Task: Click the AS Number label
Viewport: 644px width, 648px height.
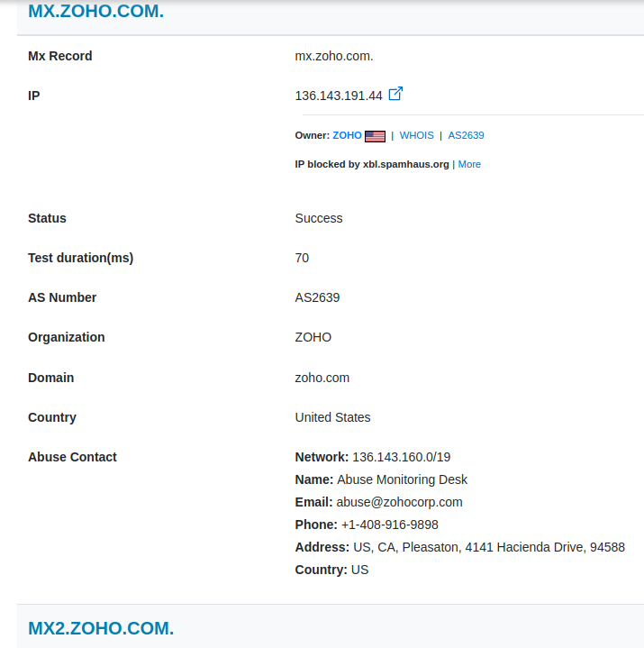Action: coord(62,297)
